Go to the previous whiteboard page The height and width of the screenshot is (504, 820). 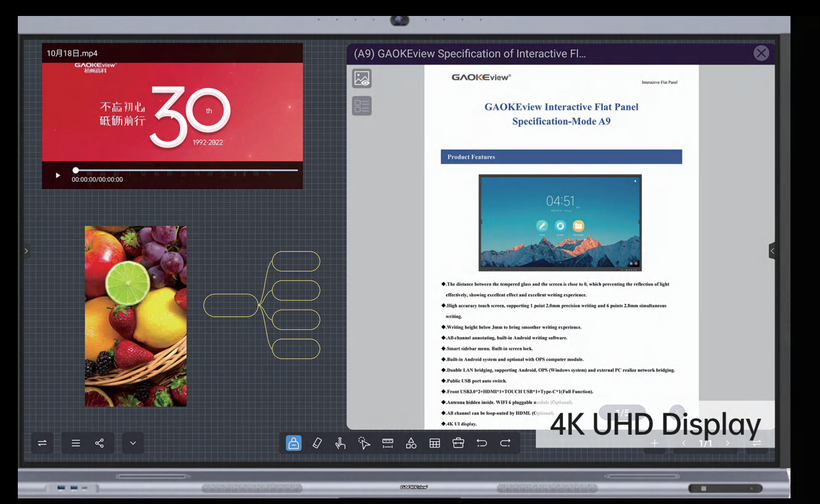pos(684,443)
